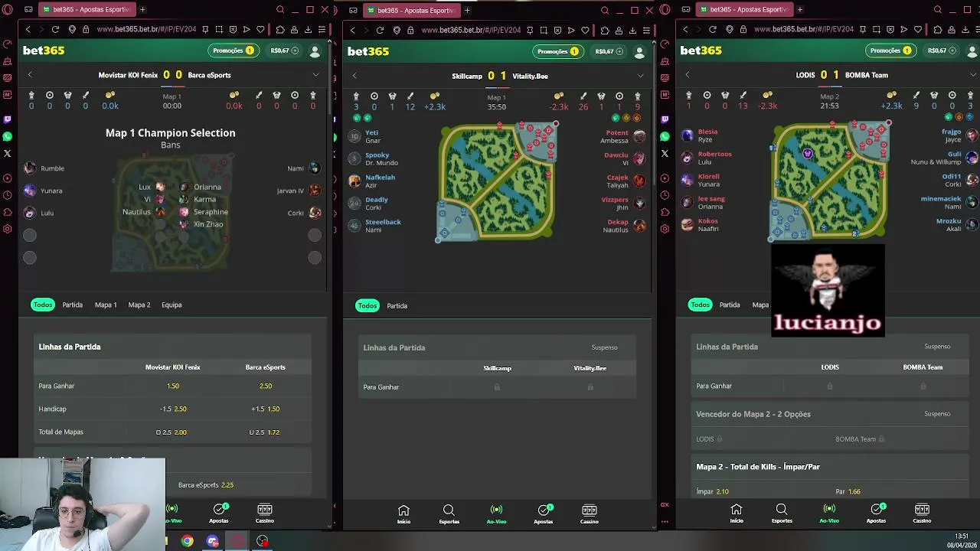Screen dimensions: 980x551
Task: Select Mapa 1 tab in left window
Action: pyautogui.click(x=106, y=305)
